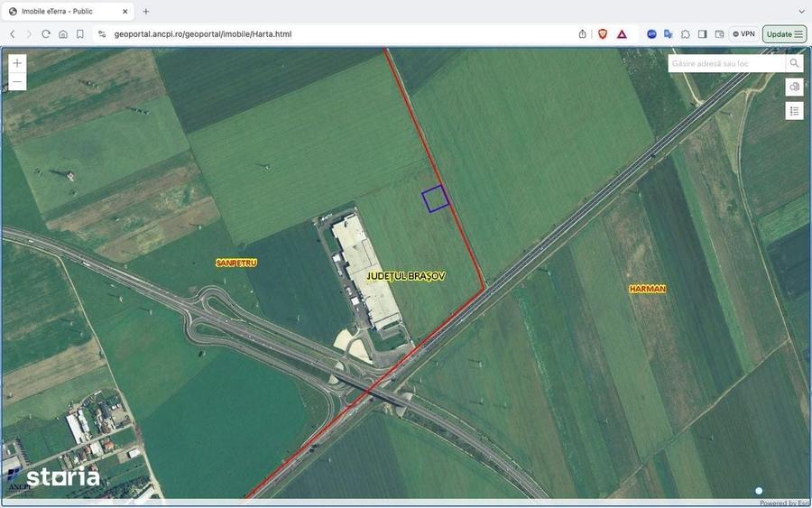Image resolution: width=812 pixels, height=508 pixels.
Task: Open the Update hamburger menu
Action: pos(785,34)
